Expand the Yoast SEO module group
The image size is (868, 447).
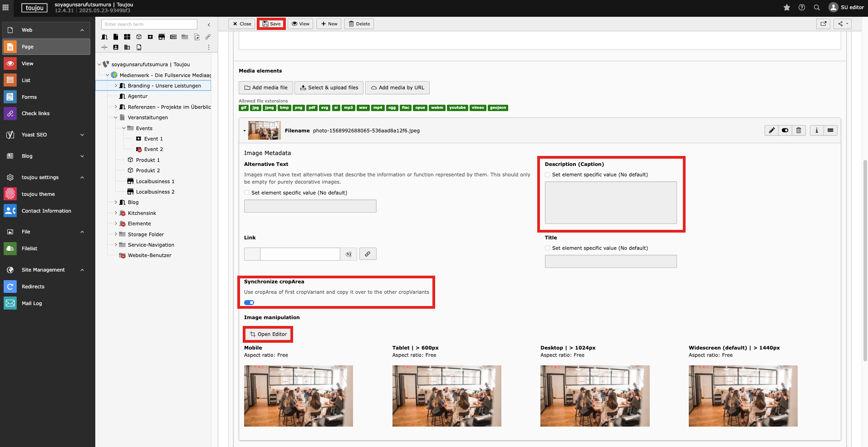[82, 135]
